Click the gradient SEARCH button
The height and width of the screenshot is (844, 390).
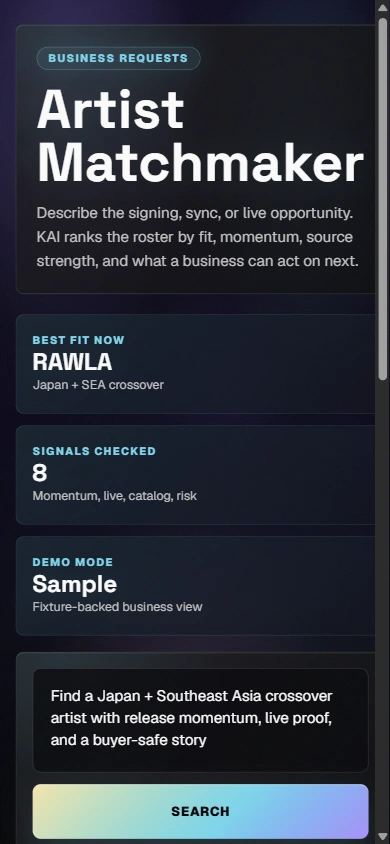200,811
